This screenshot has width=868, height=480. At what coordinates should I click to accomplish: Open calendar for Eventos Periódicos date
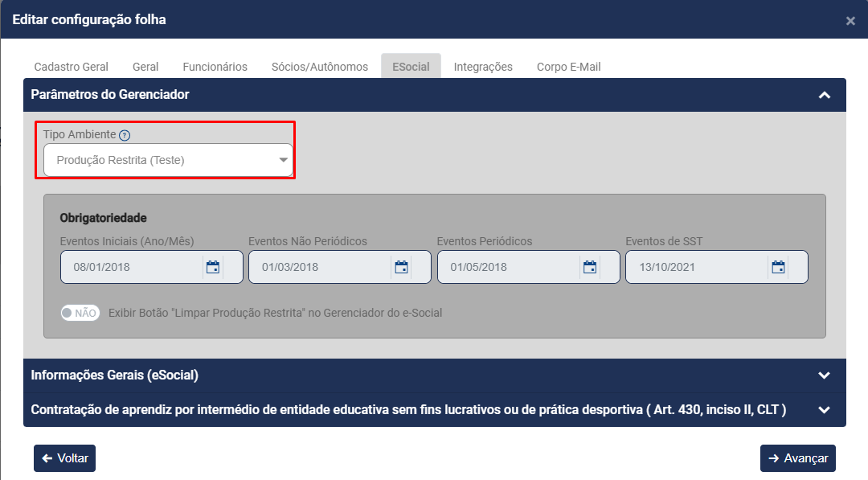(590, 267)
